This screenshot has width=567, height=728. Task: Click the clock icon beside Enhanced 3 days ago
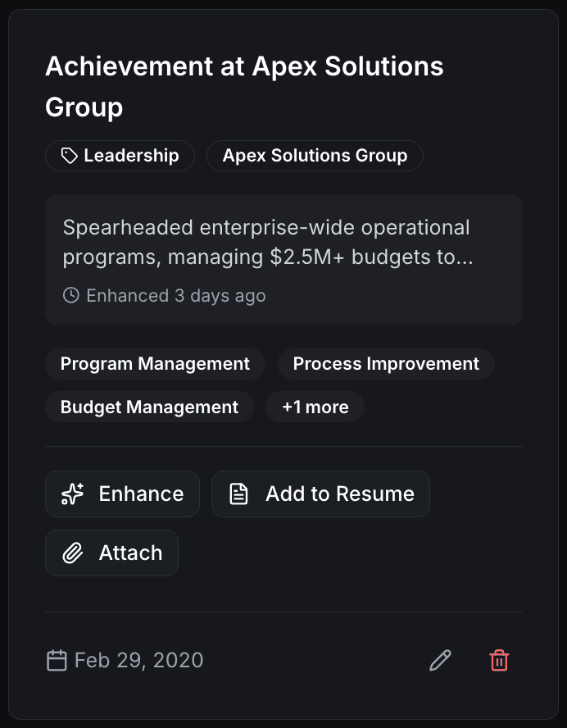click(70, 295)
